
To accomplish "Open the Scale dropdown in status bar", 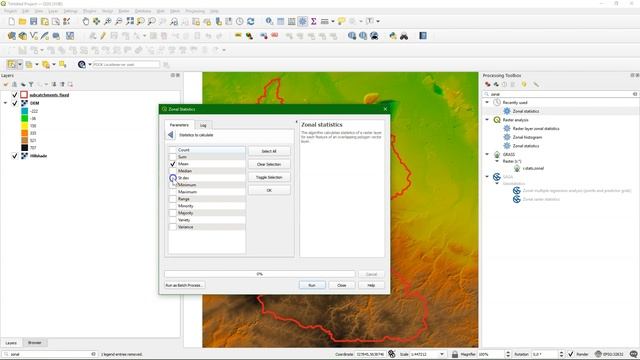I will click(442, 354).
